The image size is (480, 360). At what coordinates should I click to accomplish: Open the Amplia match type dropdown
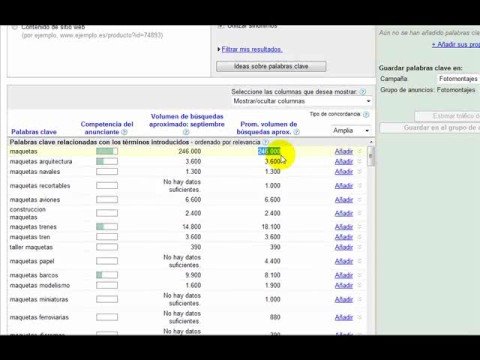pos(351,130)
